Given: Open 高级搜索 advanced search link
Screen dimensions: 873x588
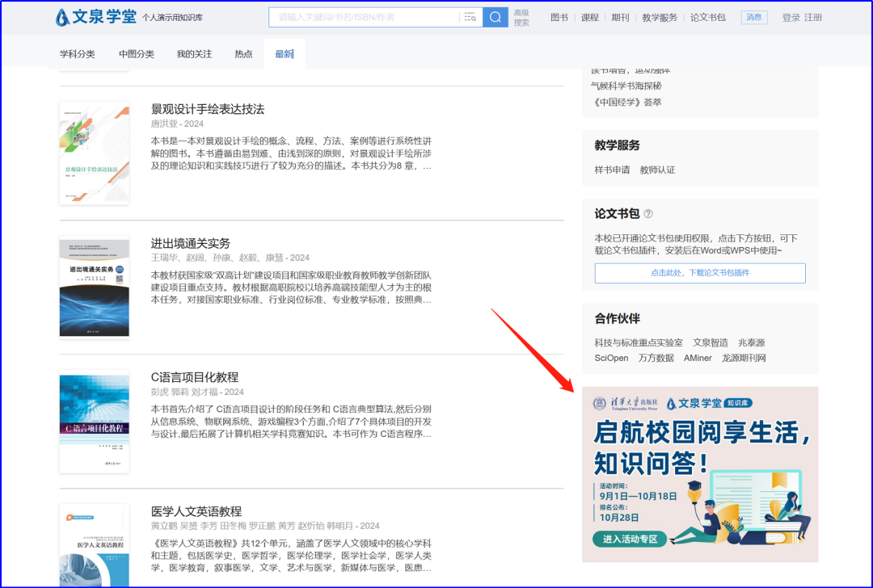Looking at the screenshot, I should pos(521,18).
